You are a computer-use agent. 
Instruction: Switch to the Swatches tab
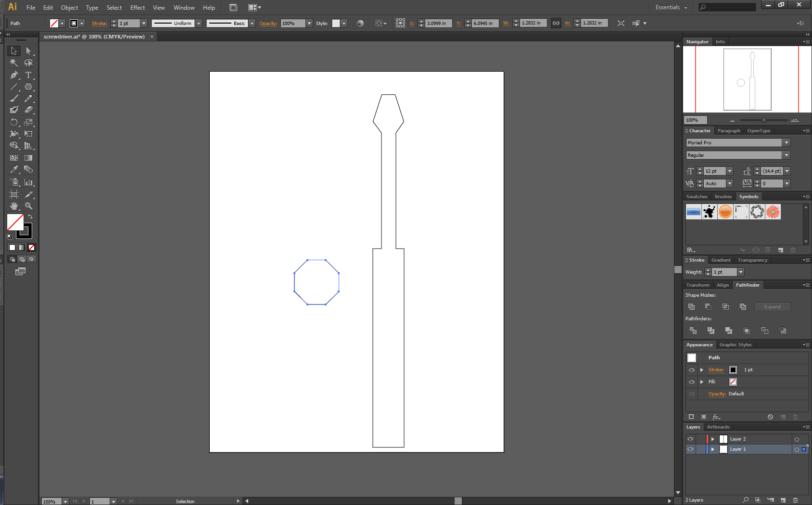click(x=697, y=197)
